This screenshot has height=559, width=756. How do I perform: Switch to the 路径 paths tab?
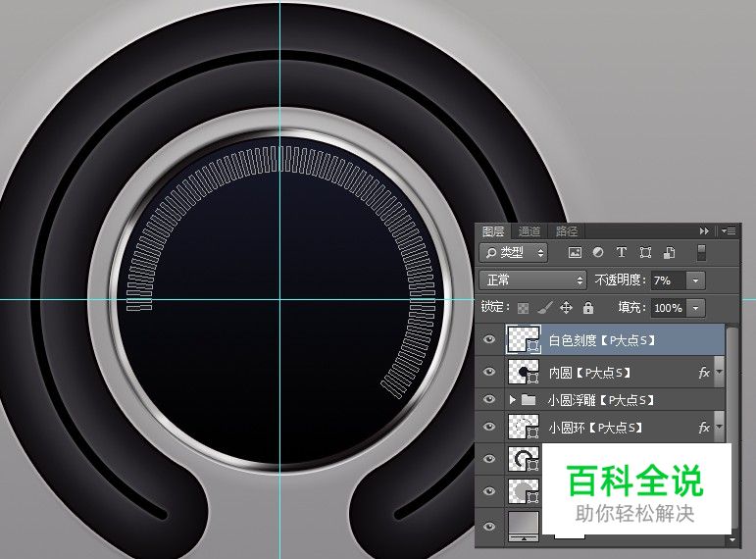click(x=567, y=231)
